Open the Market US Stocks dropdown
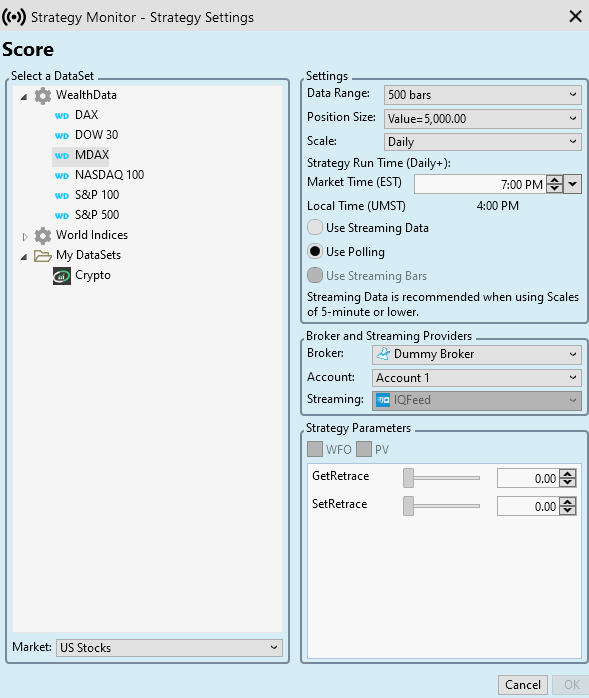Viewport: 589px width, 698px height. click(169, 648)
